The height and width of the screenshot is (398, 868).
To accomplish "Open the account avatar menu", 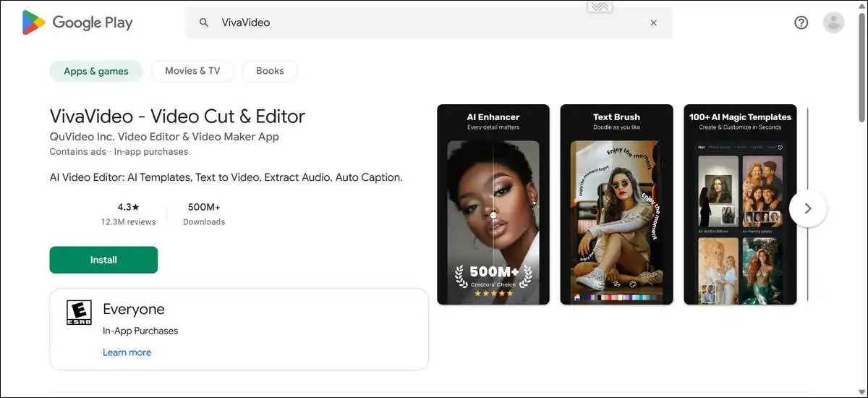I will pyautogui.click(x=833, y=22).
